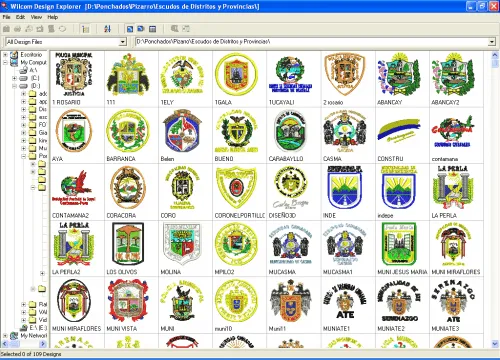Open the folder path dropdown arrow

click(492, 42)
